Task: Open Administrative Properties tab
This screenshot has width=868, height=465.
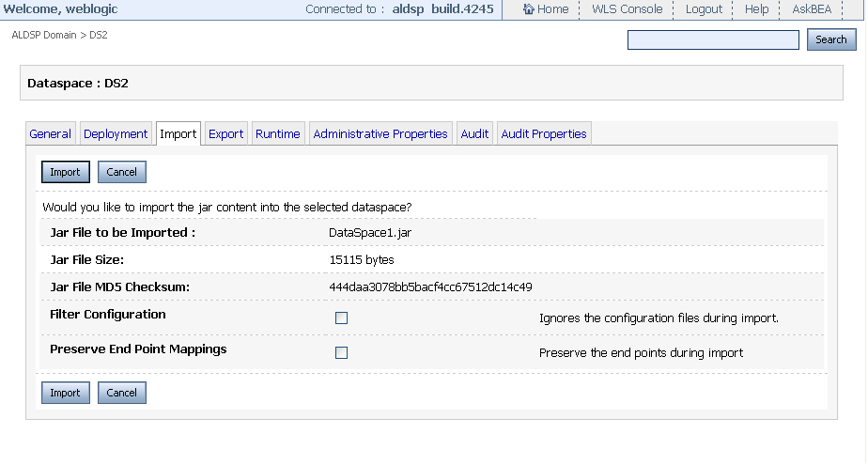Action: 380,134
